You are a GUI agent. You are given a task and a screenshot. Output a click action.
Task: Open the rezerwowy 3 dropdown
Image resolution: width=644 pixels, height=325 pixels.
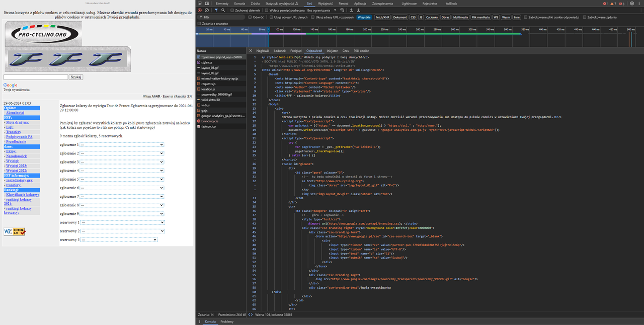pos(119,240)
